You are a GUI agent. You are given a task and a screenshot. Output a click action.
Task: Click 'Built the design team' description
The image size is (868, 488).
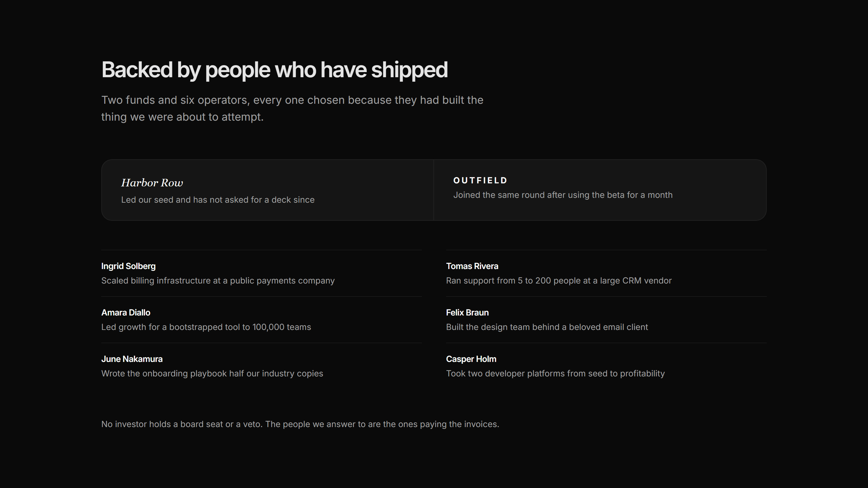pos(547,327)
